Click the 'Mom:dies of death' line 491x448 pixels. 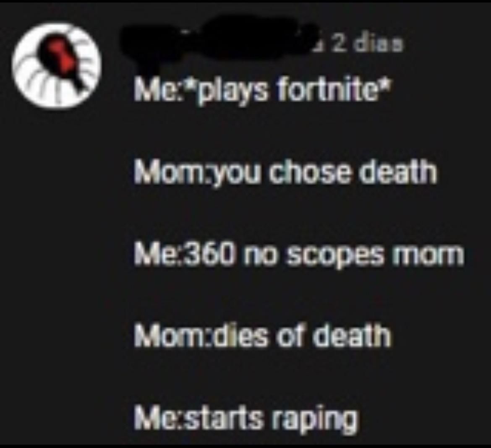point(262,335)
